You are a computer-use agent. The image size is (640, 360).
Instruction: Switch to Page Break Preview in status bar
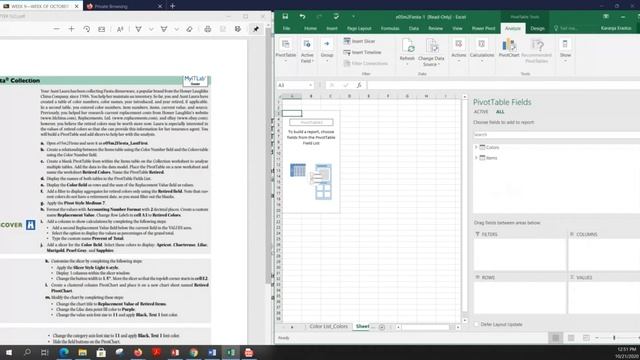tap(586, 338)
